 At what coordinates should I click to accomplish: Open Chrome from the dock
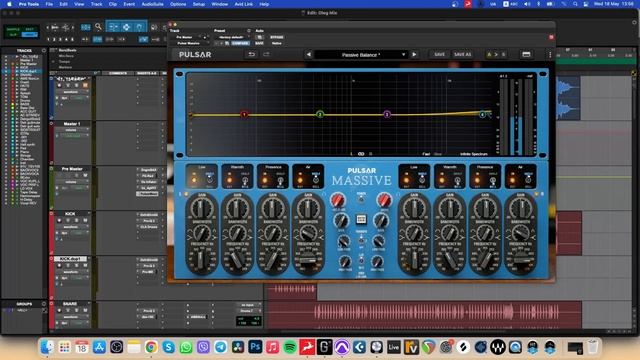tap(151, 347)
